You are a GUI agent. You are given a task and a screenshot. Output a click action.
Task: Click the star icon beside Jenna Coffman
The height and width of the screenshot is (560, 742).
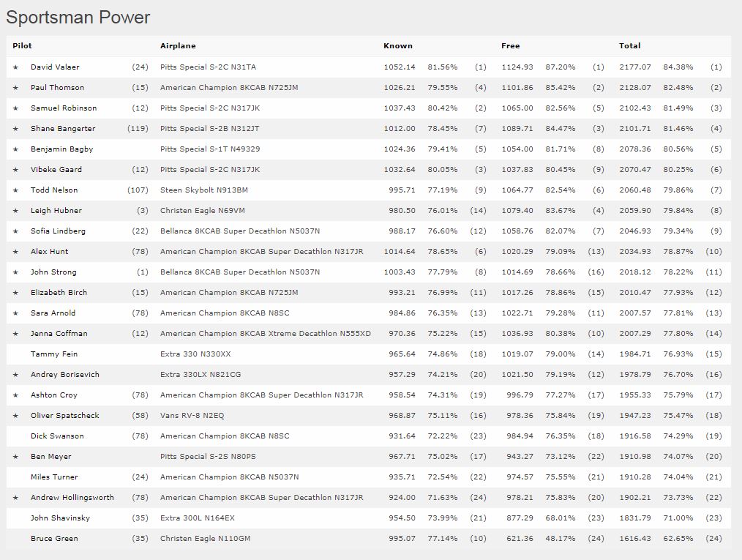pyautogui.click(x=15, y=334)
